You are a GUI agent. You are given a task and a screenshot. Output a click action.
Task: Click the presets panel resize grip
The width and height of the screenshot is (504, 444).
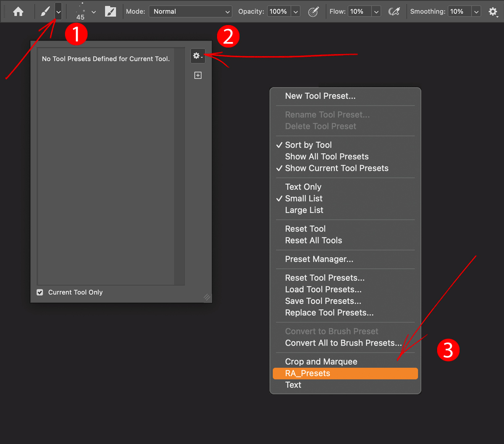pyautogui.click(x=207, y=297)
